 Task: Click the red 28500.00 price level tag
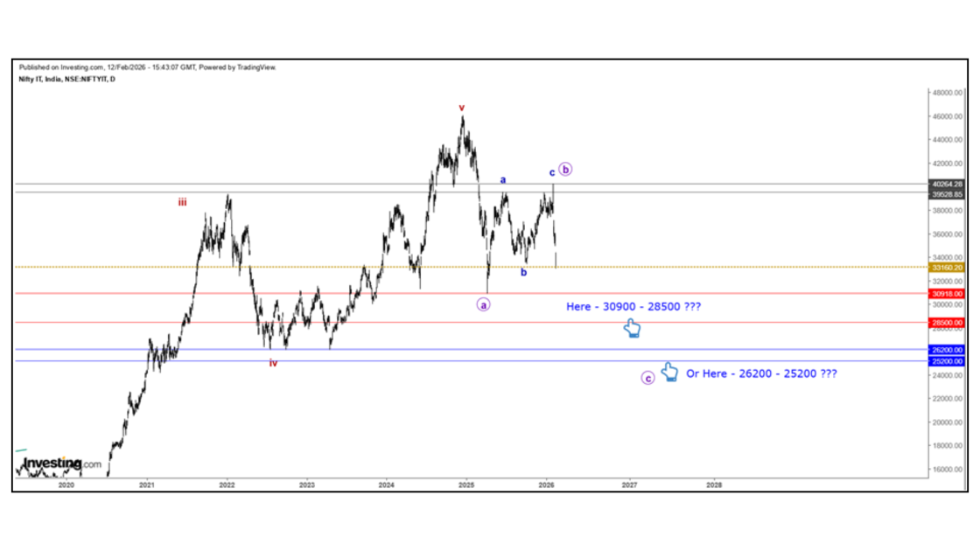(948, 323)
